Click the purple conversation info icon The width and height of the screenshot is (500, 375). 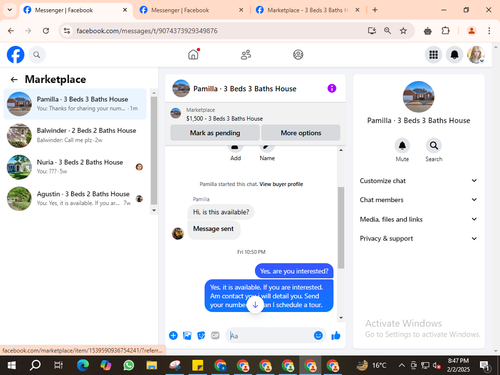click(332, 88)
